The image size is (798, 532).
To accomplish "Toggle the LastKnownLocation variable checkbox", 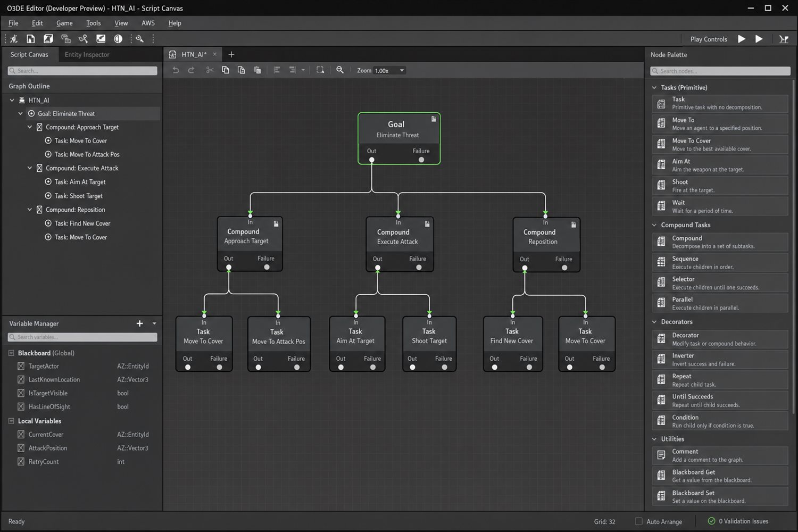I will (x=21, y=379).
